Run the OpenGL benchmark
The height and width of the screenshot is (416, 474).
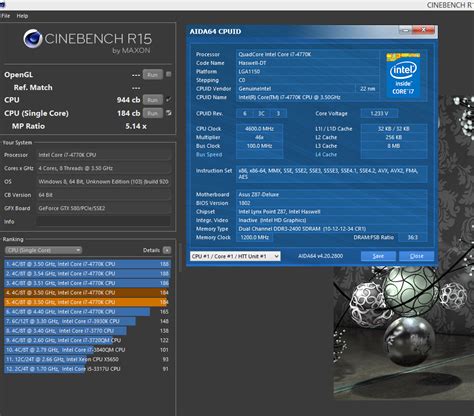pos(153,75)
